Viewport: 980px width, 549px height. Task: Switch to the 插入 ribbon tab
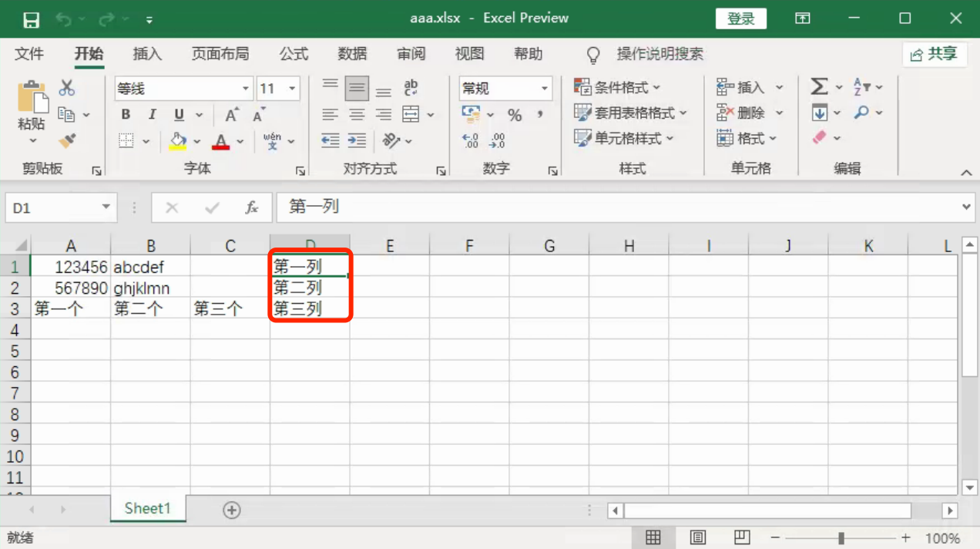[147, 54]
